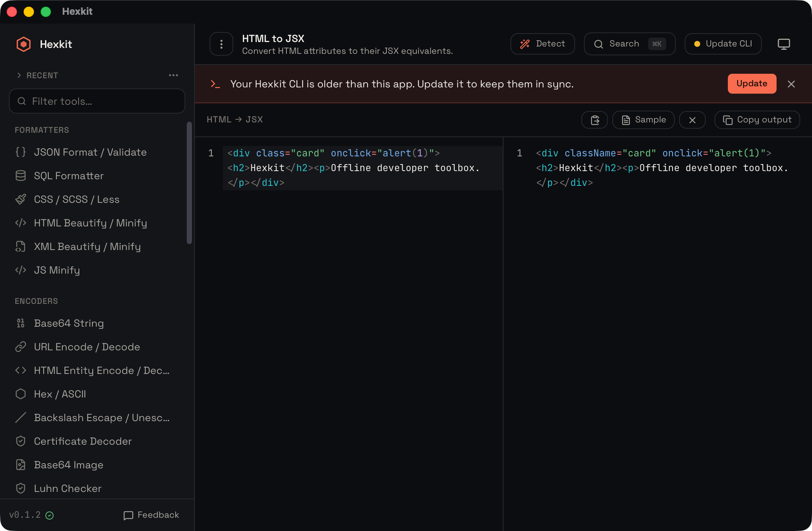812x531 pixels.
Task: Load the Sample input
Action: coord(643,120)
